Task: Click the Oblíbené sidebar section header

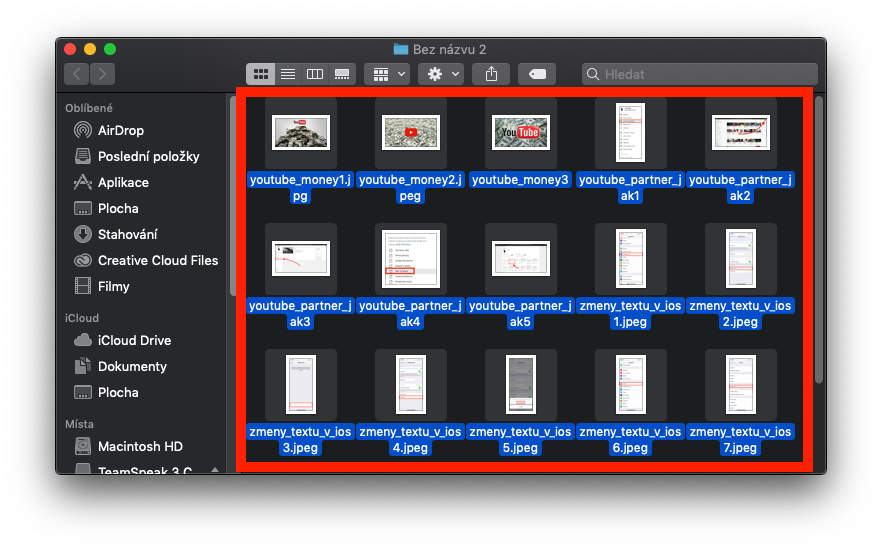Action: coord(89,108)
